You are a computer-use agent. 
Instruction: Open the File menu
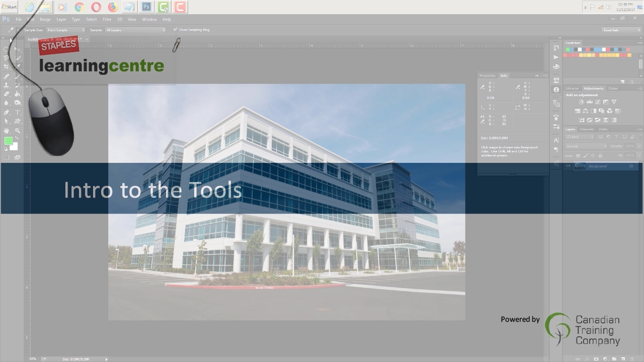click(x=19, y=19)
